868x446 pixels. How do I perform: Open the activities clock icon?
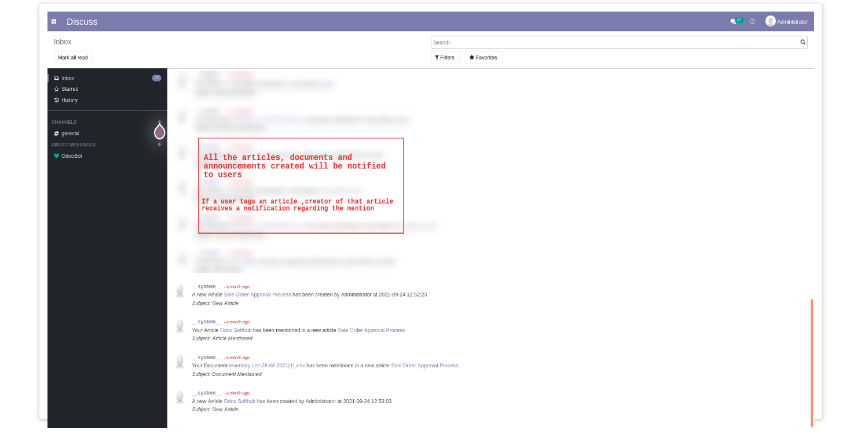(752, 21)
